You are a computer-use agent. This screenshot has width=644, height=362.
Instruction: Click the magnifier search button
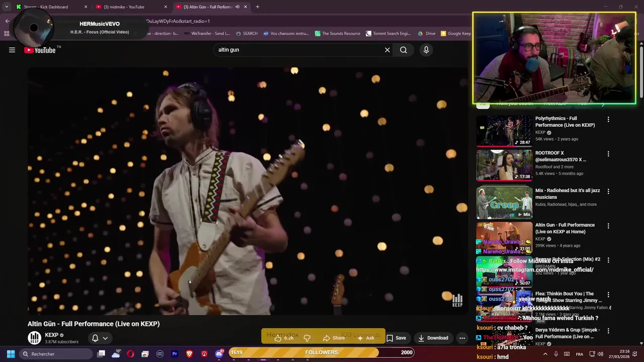pos(404,50)
